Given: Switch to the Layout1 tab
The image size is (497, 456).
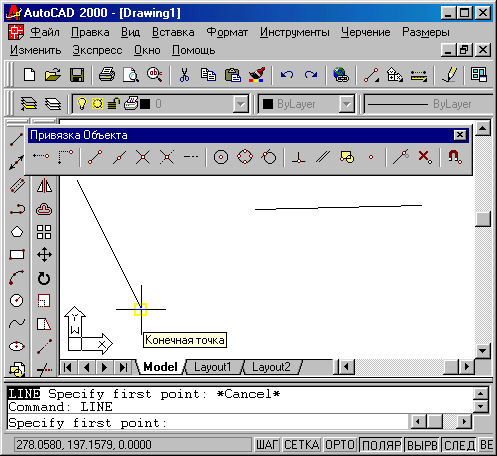Looking at the screenshot, I should [x=213, y=367].
